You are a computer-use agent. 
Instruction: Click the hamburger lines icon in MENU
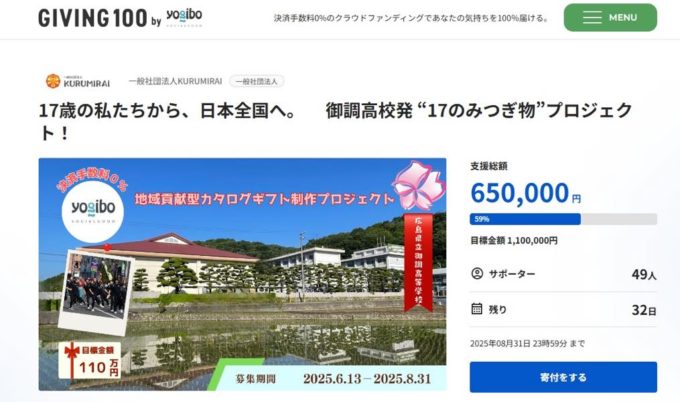click(592, 18)
